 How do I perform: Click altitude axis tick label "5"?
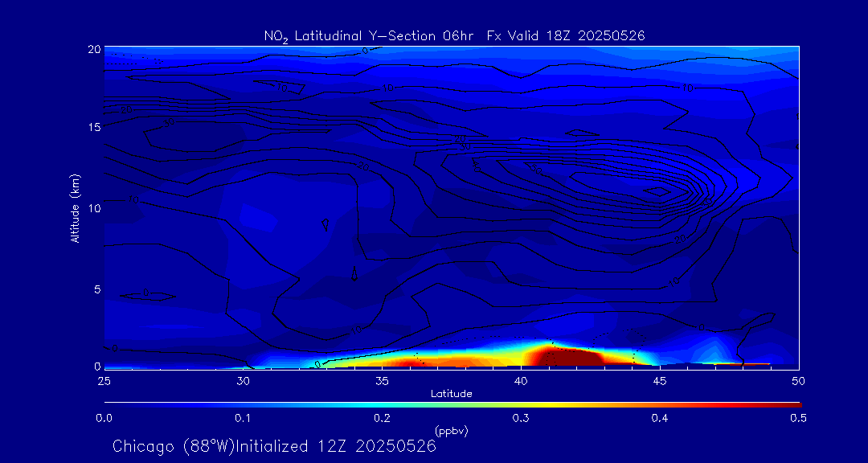[97, 289]
